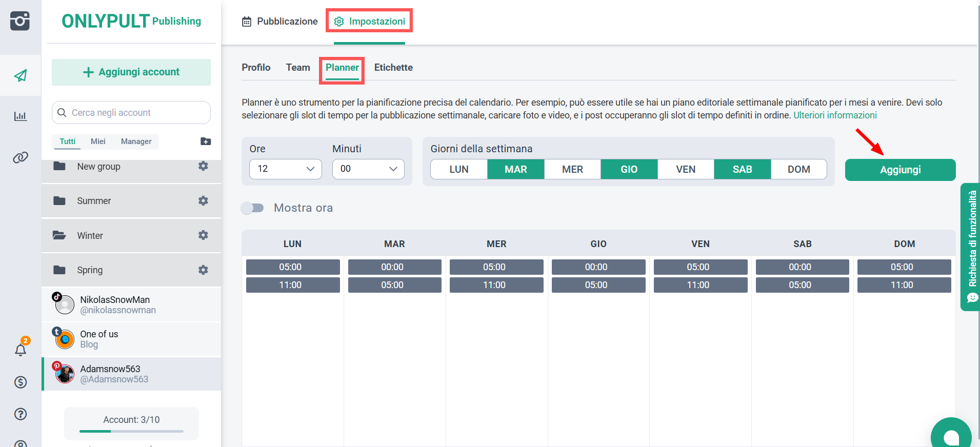Open the analytics bar chart icon

(x=21, y=116)
